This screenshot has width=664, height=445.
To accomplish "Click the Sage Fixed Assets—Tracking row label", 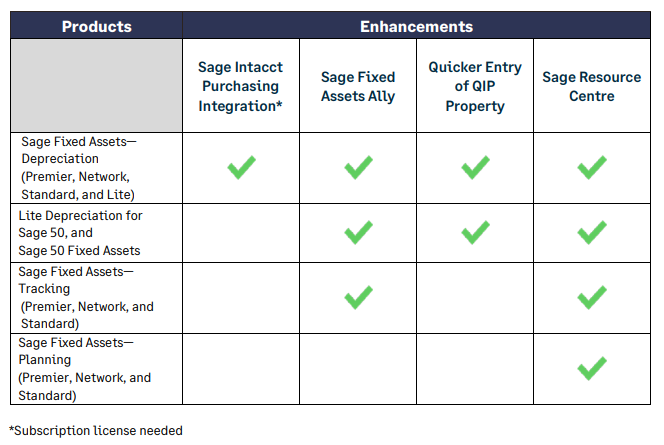I will click(x=86, y=297).
